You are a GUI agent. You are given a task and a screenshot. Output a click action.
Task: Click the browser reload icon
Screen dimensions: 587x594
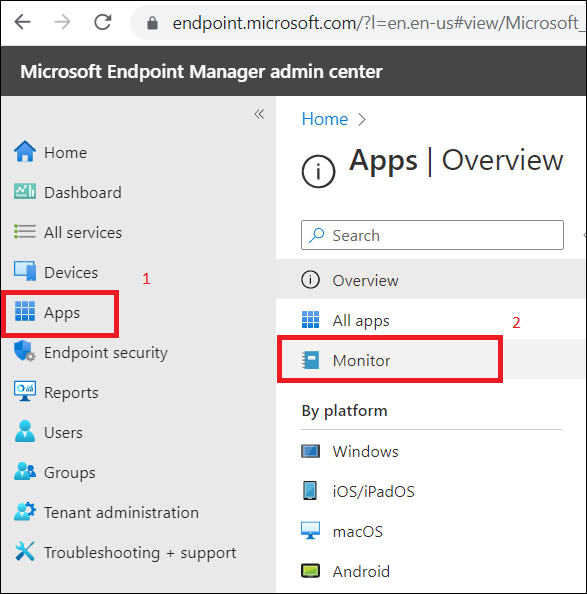pyautogui.click(x=103, y=22)
